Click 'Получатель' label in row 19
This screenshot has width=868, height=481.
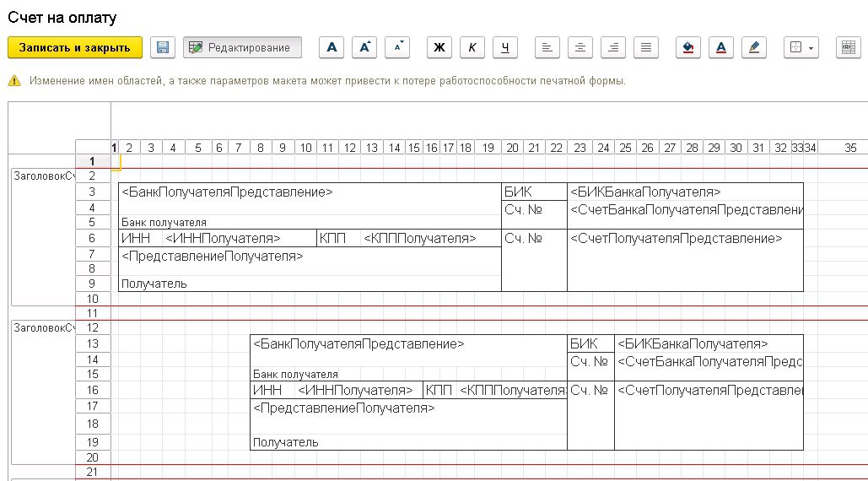pos(286,443)
